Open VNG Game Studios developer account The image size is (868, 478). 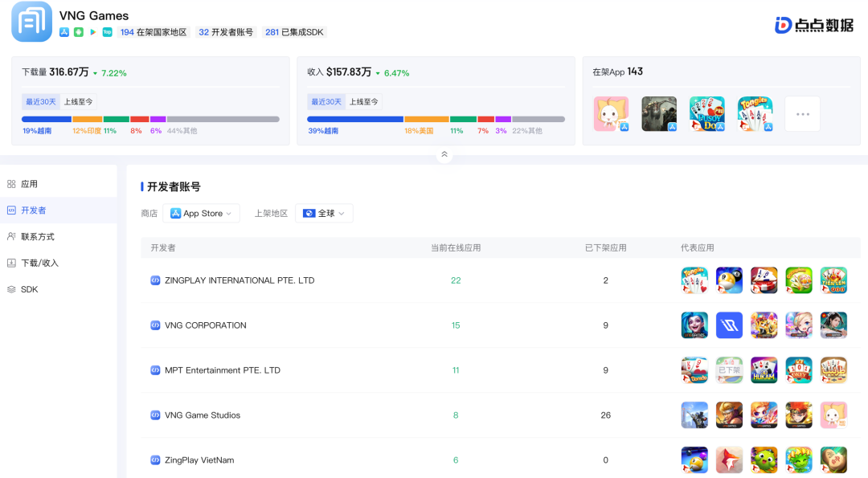tap(202, 415)
